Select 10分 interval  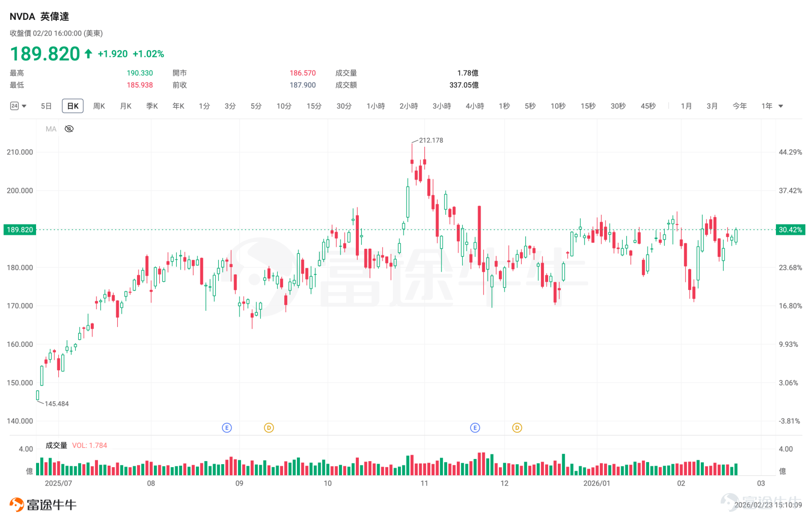point(284,106)
